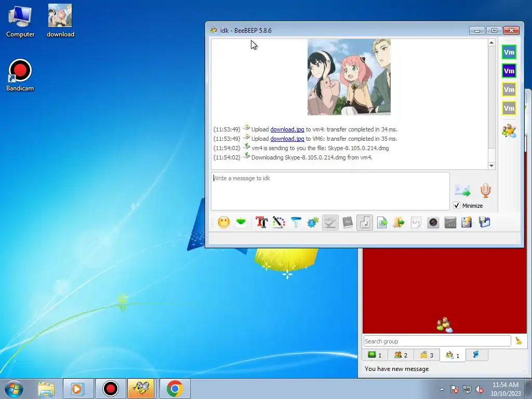Record voice message with microphone icon
This screenshot has width=532, height=399.
486,190
